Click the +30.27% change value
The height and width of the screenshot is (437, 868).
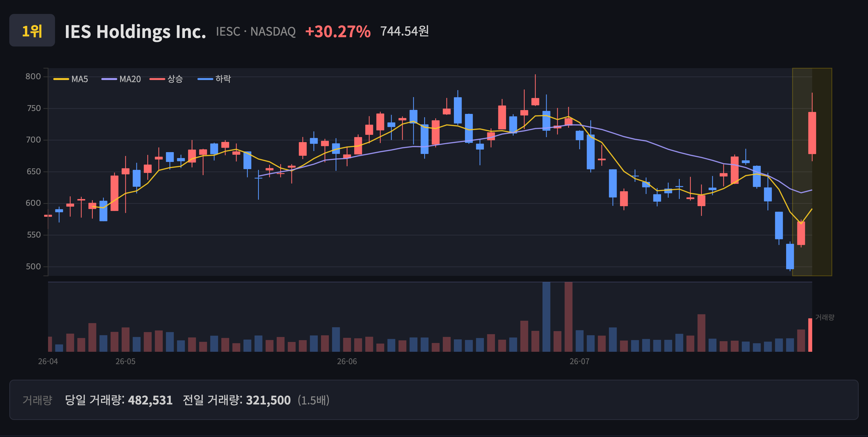pos(338,32)
